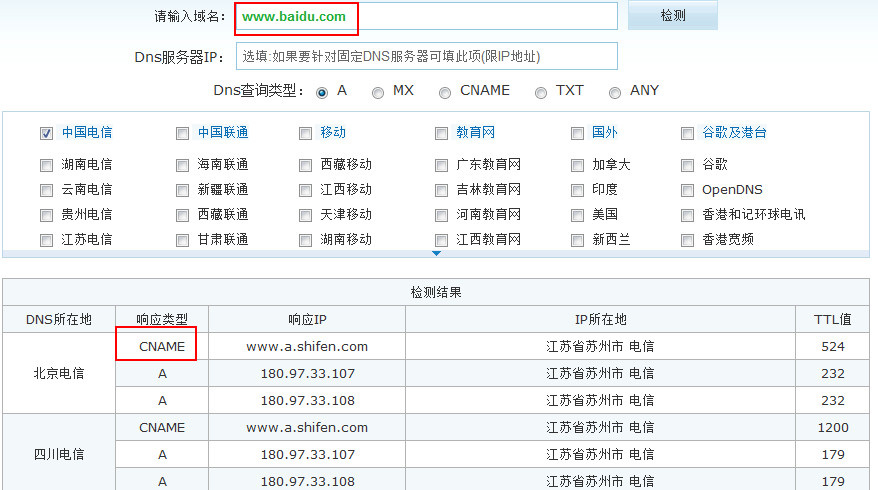Tick the OpenDNS checkbox
Screen dimensions: 878x490
(x=688, y=190)
